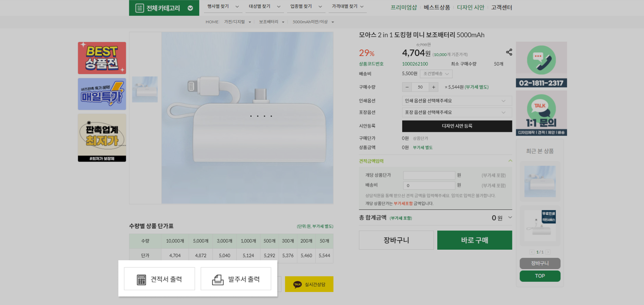Collapse the 견적금액입력 section
This screenshot has height=305, width=644.
510,161
